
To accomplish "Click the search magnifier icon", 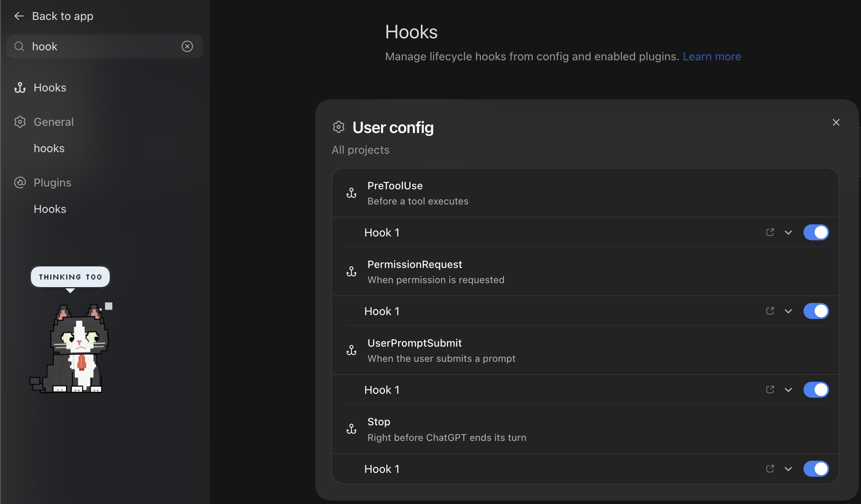I will [x=19, y=46].
